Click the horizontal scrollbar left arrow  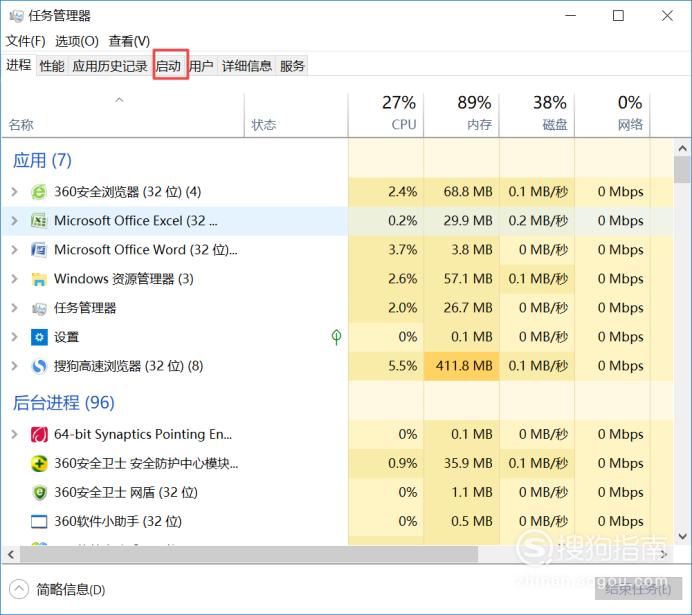(x=11, y=554)
